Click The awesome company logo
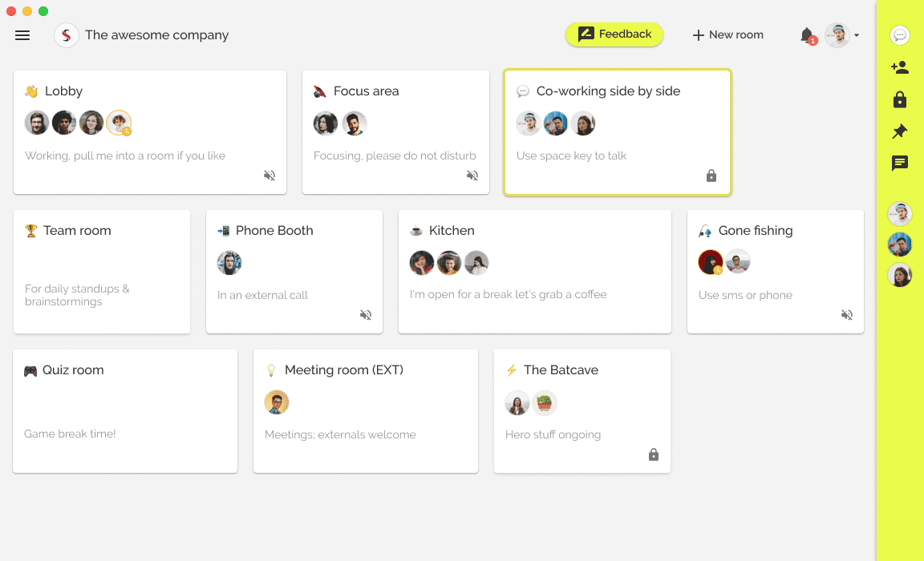This screenshot has width=924, height=561. (67, 35)
